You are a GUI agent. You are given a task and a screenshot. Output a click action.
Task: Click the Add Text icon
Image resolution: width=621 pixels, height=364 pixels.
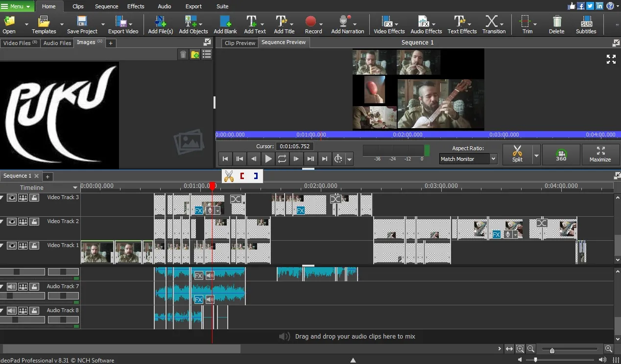point(252,25)
